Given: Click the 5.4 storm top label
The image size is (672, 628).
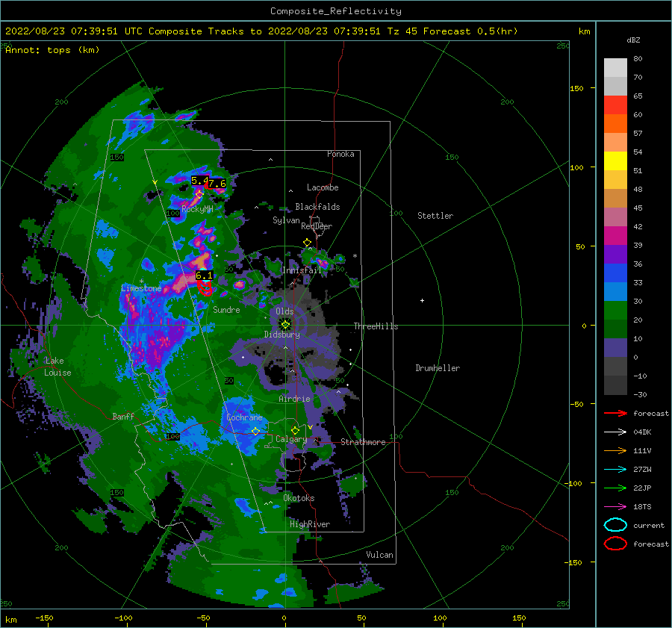Looking at the screenshot, I should (x=199, y=181).
